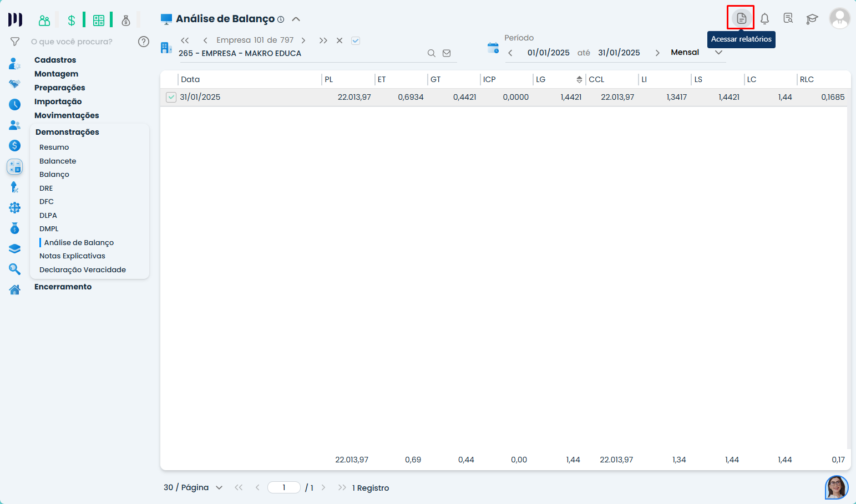The height and width of the screenshot is (504, 856).
Task: Click the envelope icon beside company name
Action: (447, 53)
